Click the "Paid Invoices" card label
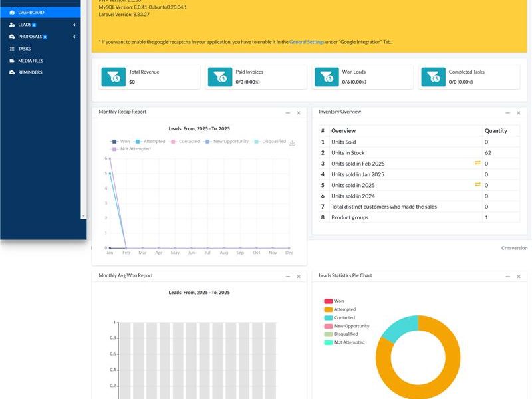The height and width of the screenshot is (399, 532). (249, 72)
